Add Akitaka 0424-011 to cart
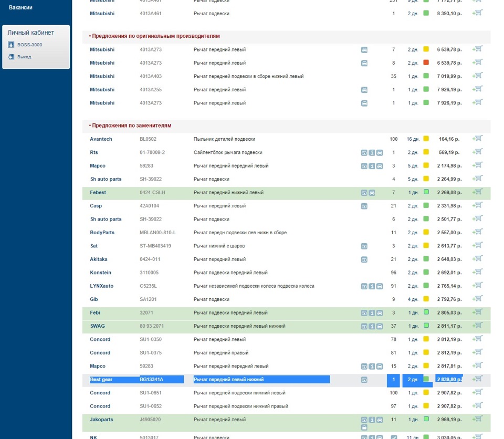The height and width of the screenshot is (439, 504). coord(478,258)
